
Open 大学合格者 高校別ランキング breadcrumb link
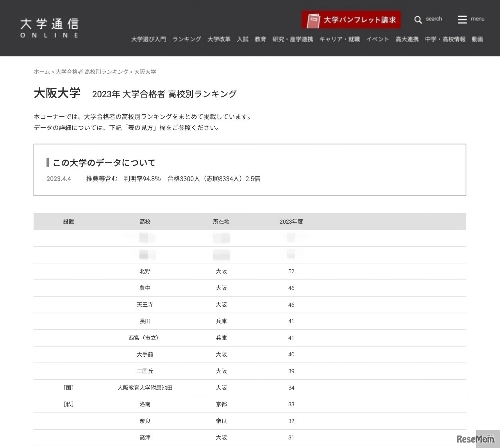(x=92, y=72)
